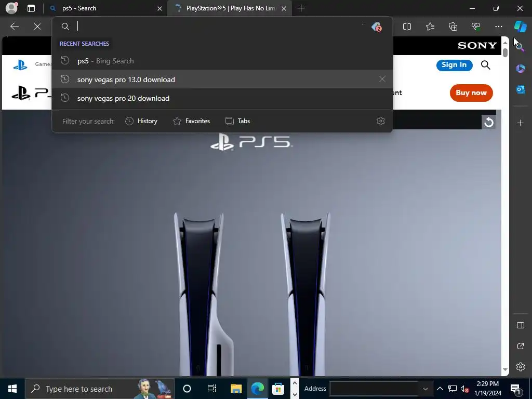Open the notification center icon

(516, 389)
